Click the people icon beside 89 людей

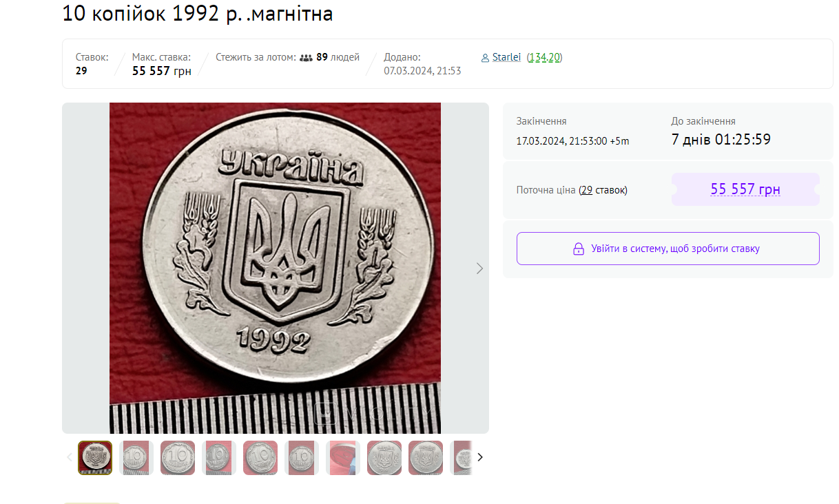pyautogui.click(x=307, y=58)
